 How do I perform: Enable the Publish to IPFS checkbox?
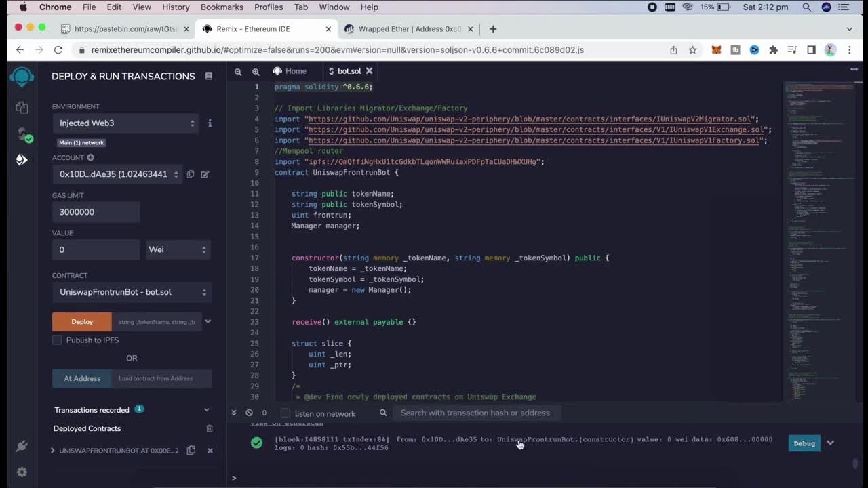click(x=57, y=340)
